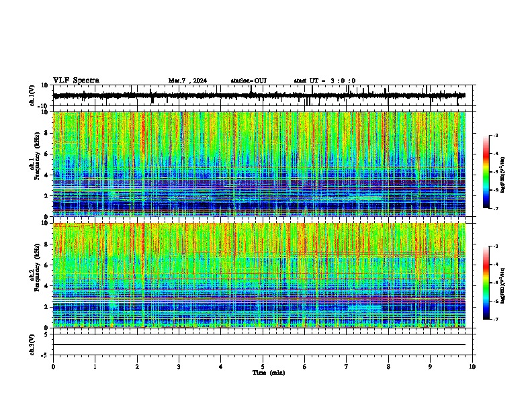The image size is (532, 411).
Task: Click time axis tick label "9"
Action: 430,367
